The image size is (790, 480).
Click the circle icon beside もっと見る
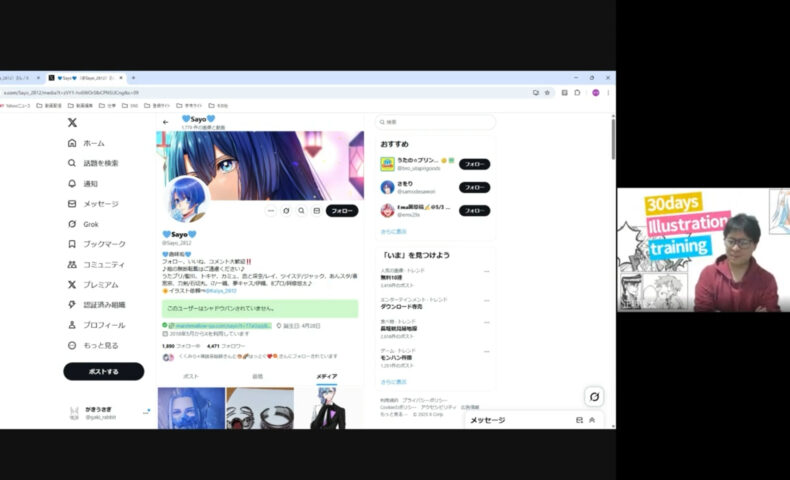click(x=72, y=346)
